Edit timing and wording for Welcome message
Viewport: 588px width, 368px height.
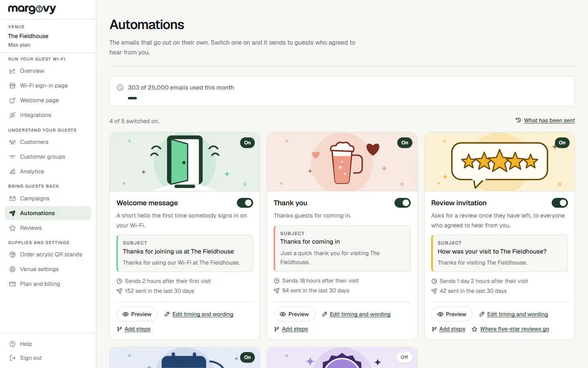pos(203,314)
